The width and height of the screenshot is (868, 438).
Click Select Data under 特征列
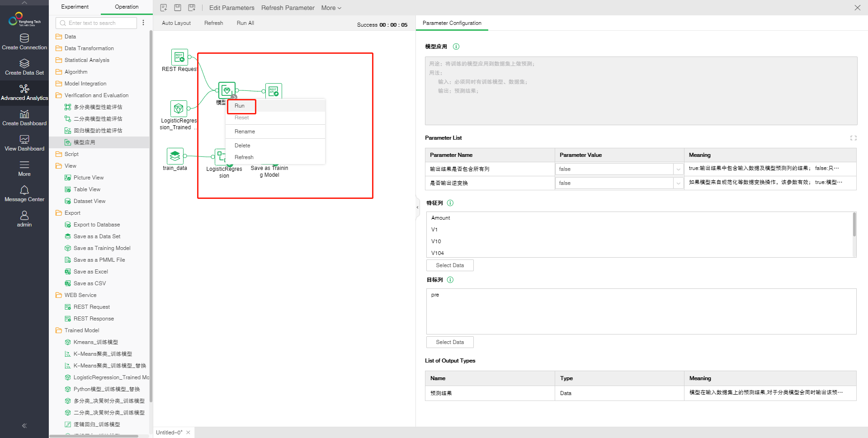point(450,265)
